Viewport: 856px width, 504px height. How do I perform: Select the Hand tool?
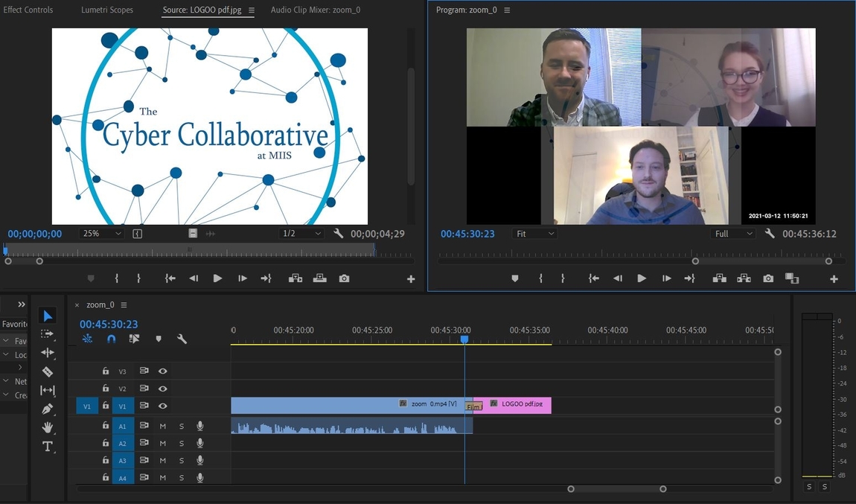tap(48, 427)
